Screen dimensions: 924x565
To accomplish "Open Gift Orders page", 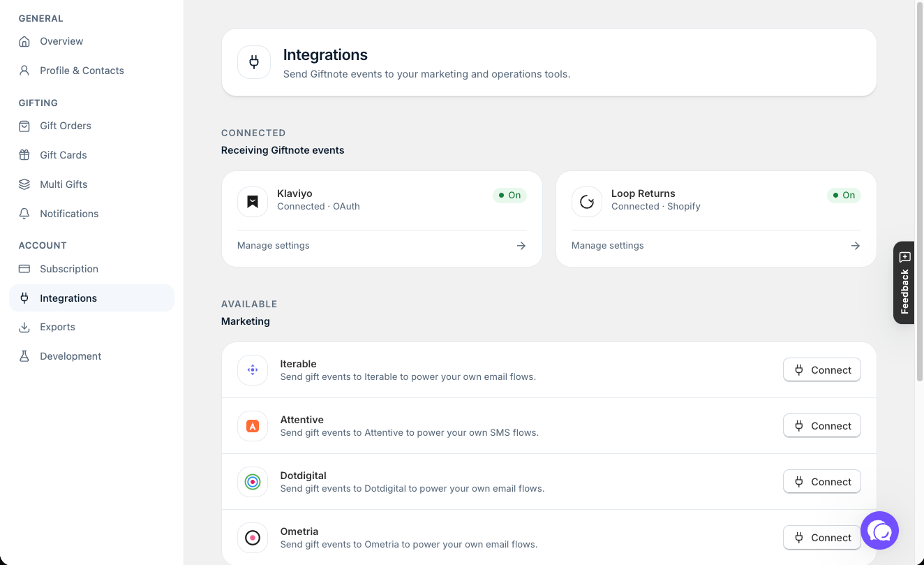I will coord(91,126).
